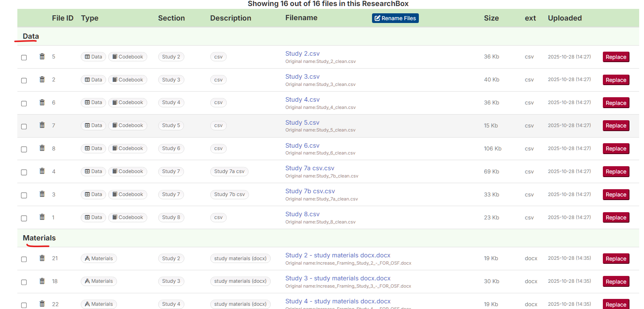Remove Study 7a csv.csv via trash icon
The width and height of the screenshot is (644, 309).
[x=42, y=171]
